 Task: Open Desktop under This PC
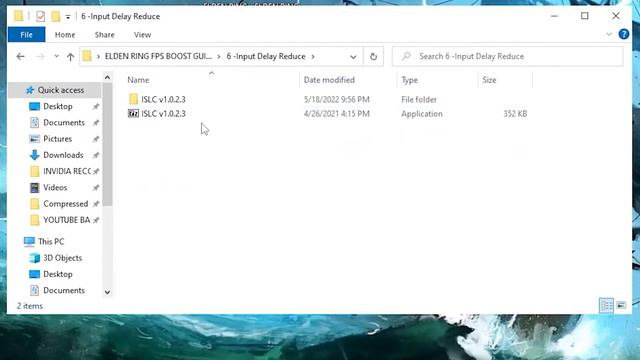[58, 274]
